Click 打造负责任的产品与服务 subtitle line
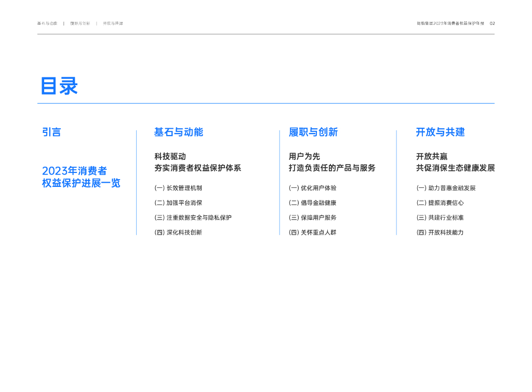Viewport: 532px width, 392px height. 332,168
